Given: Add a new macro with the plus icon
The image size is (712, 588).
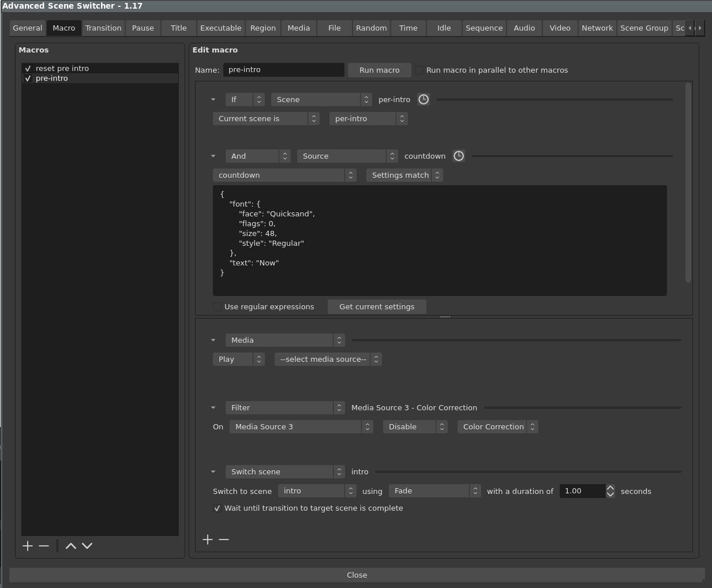Looking at the screenshot, I should click(x=27, y=545).
